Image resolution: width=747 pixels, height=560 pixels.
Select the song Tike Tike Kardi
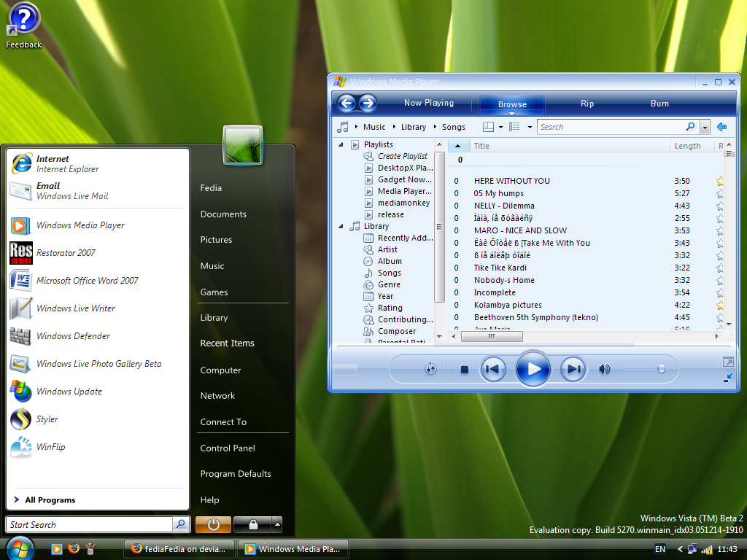pos(500,268)
